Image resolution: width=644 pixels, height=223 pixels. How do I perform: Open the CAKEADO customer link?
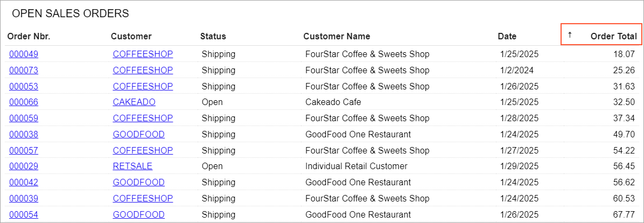(x=134, y=102)
